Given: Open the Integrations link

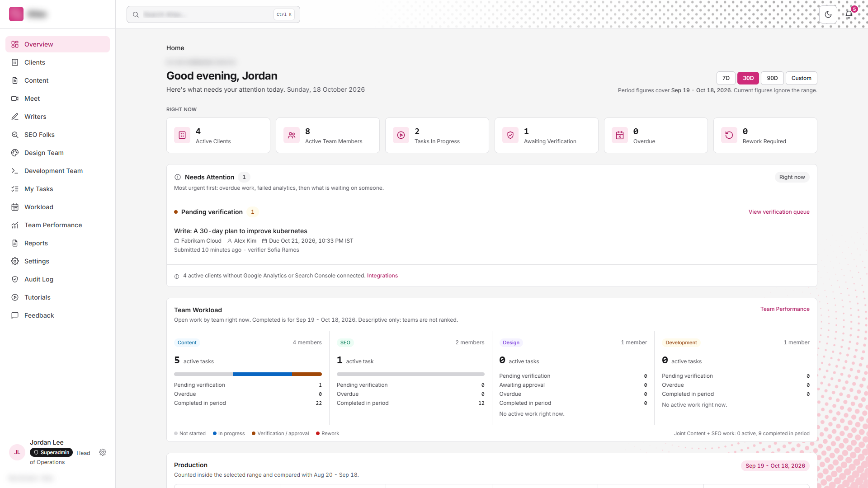Looking at the screenshot, I should pyautogui.click(x=382, y=276).
